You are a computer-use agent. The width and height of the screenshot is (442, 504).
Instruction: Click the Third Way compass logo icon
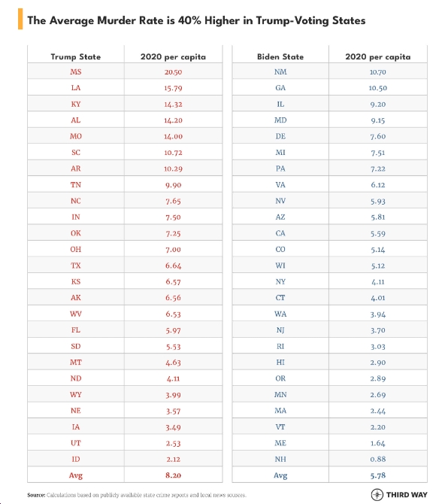[377, 494]
